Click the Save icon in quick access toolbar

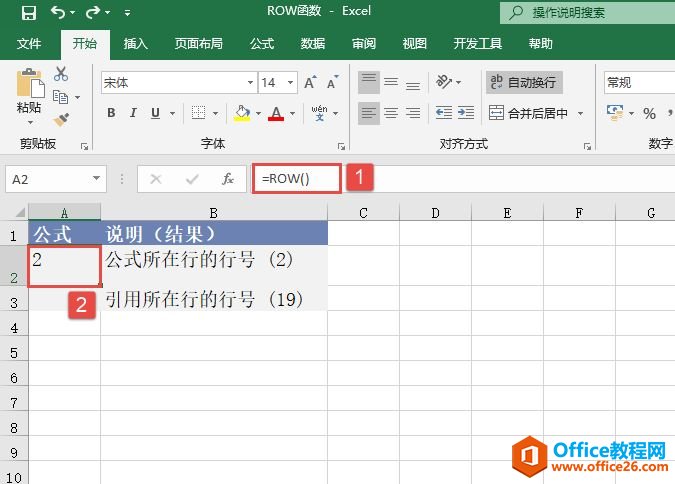pos(29,12)
